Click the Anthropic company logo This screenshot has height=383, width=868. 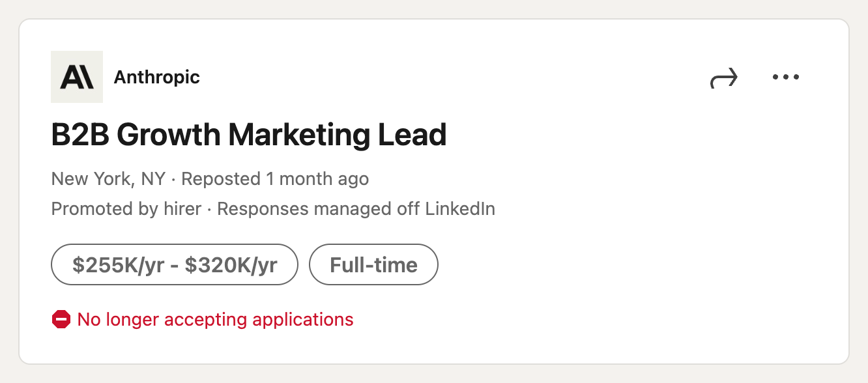pos(77,77)
